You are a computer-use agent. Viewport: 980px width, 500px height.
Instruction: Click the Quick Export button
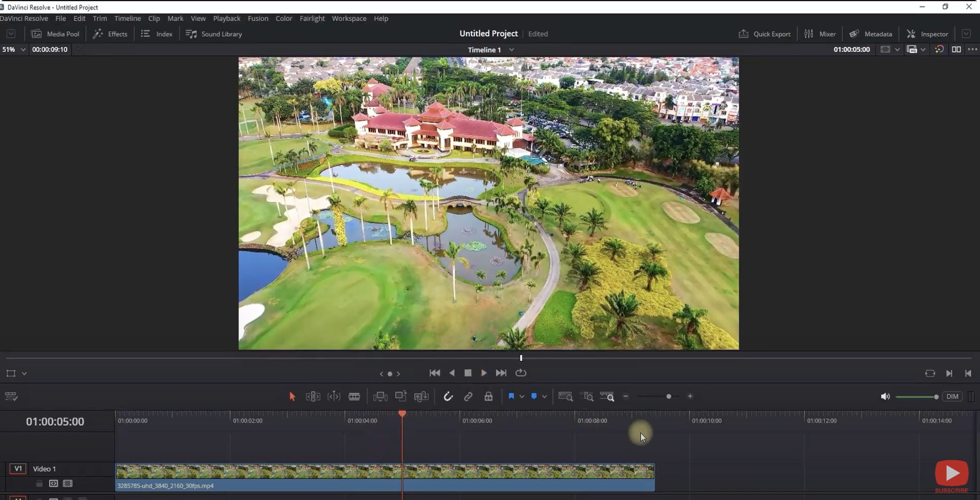pyautogui.click(x=764, y=34)
